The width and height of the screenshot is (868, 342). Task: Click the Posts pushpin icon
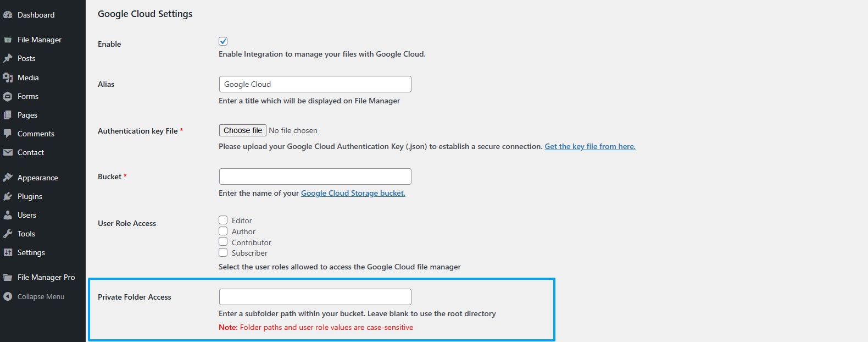[8, 58]
